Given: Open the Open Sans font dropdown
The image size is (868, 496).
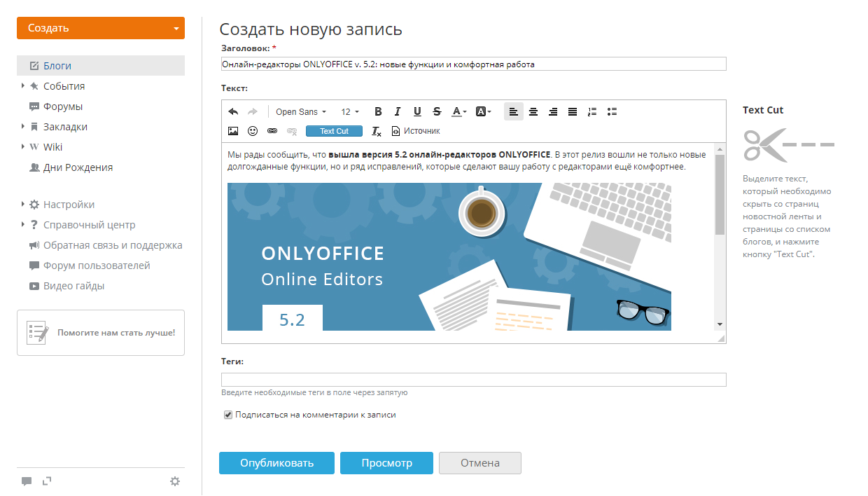Looking at the screenshot, I should click(301, 111).
